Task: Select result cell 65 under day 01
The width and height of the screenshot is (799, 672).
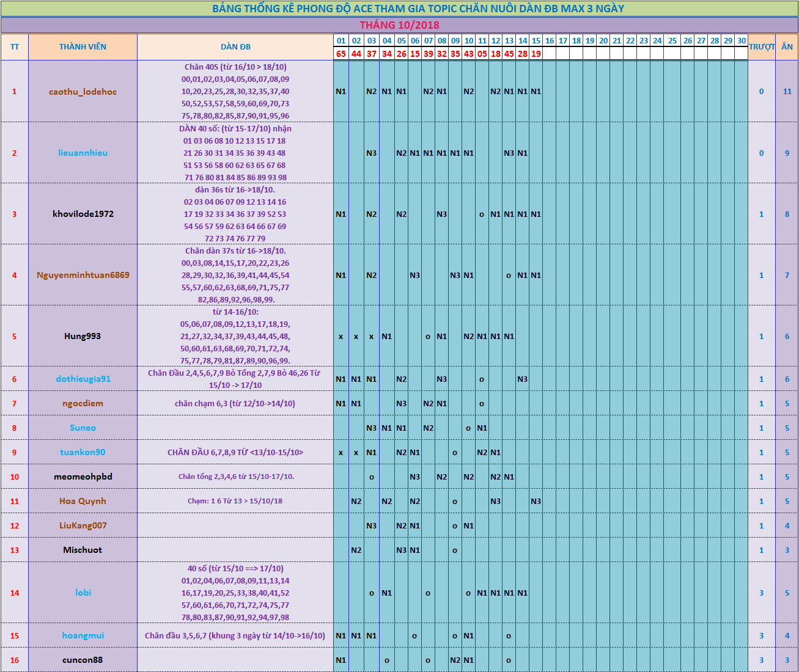Action: [341, 54]
